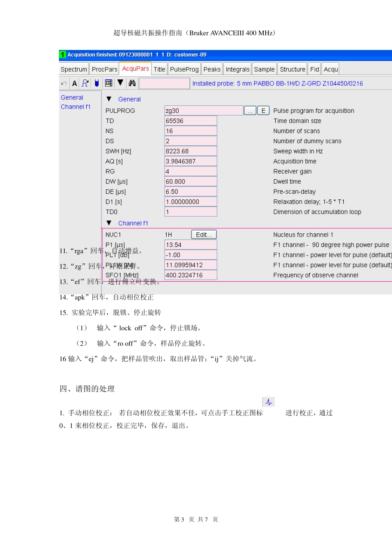Click the green '1' window number icon
392x555 pixels.
point(63,55)
